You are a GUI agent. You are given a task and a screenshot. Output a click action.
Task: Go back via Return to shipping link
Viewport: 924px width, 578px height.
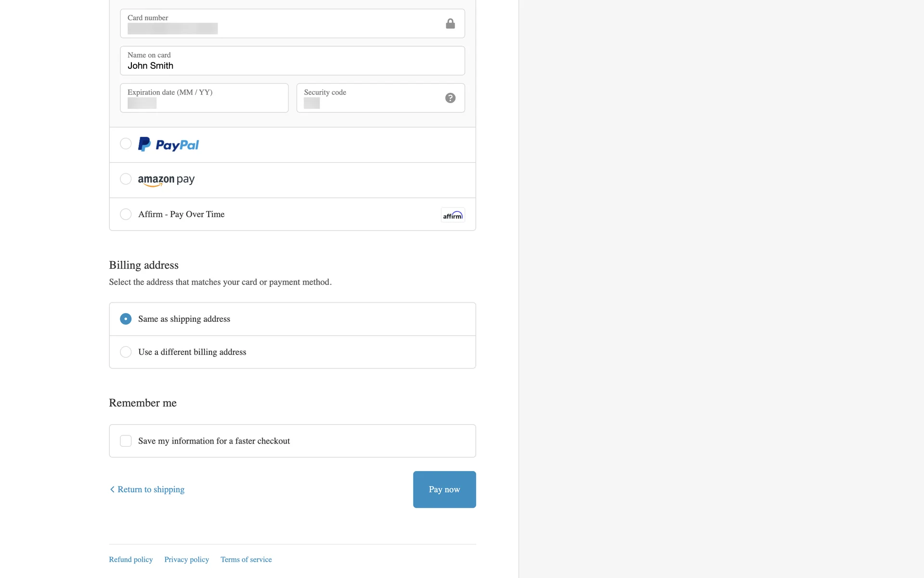click(151, 489)
